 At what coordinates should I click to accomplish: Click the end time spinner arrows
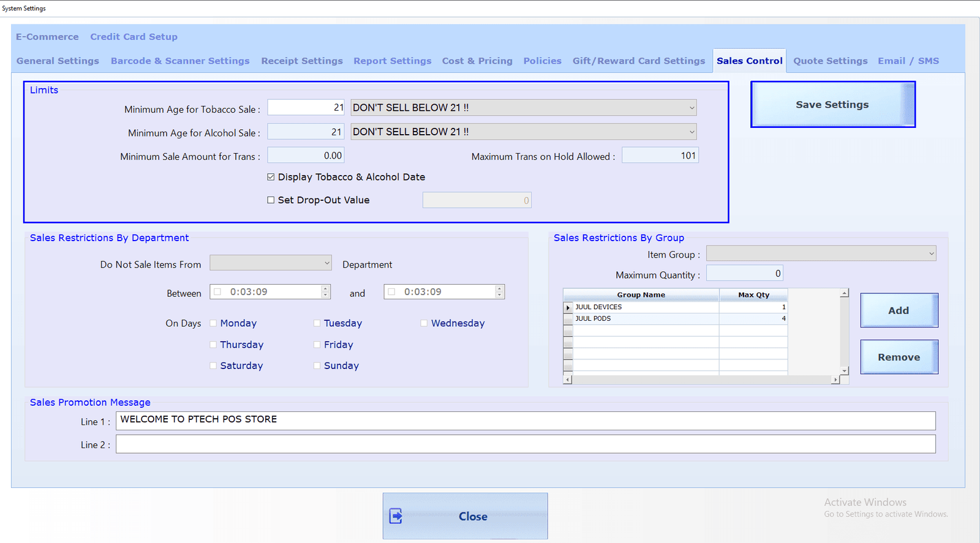tap(500, 292)
